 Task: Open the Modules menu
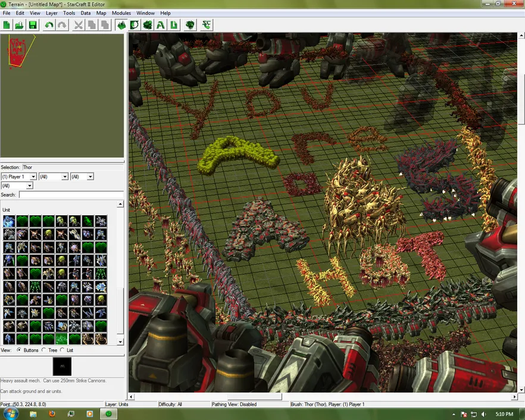click(121, 13)
